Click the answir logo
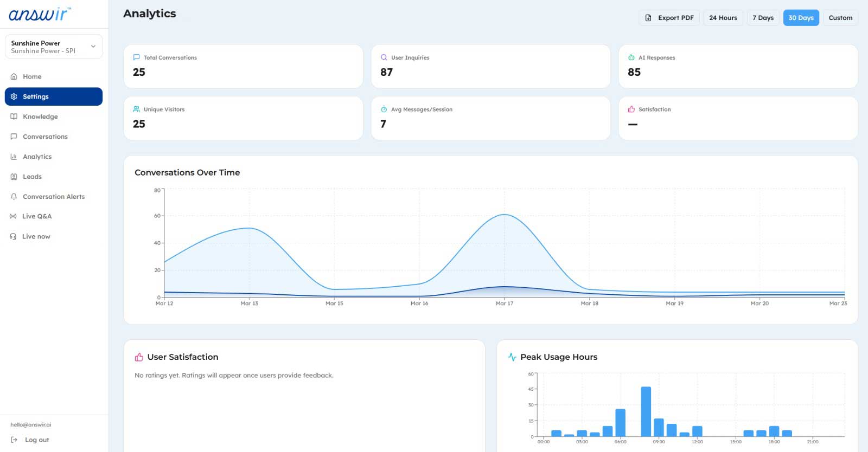Viewport: 868px width, 452px height. [x=40, y=14]
